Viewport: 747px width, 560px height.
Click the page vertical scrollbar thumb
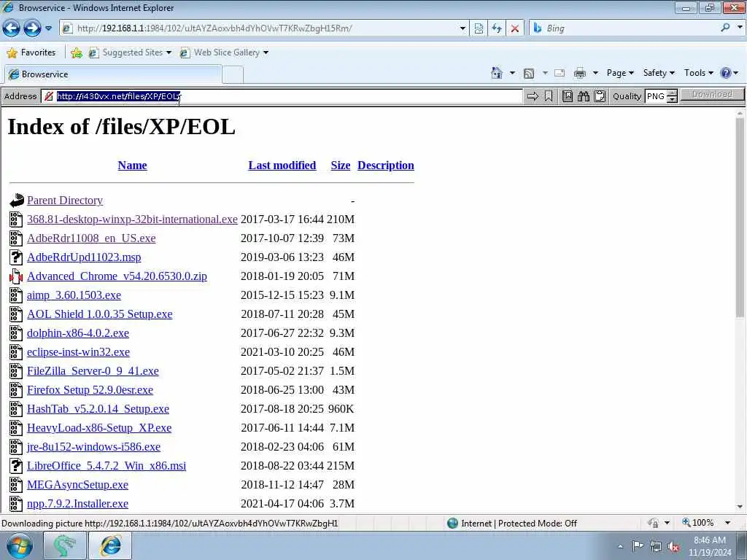click(740, 217)
